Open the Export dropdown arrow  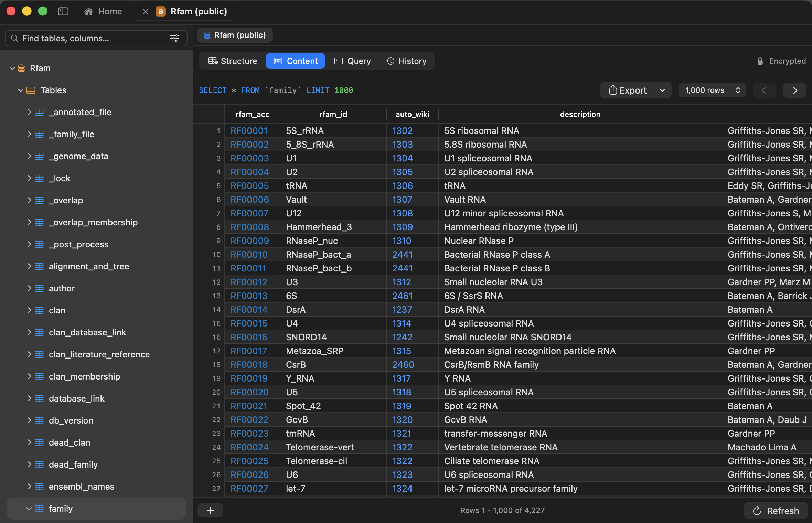coord(662,90)
